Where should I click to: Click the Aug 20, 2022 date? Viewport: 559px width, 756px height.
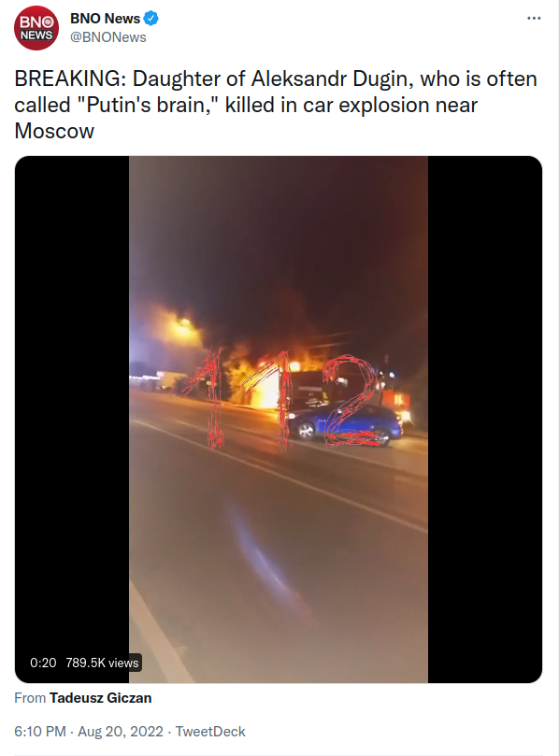pos(120,732)
